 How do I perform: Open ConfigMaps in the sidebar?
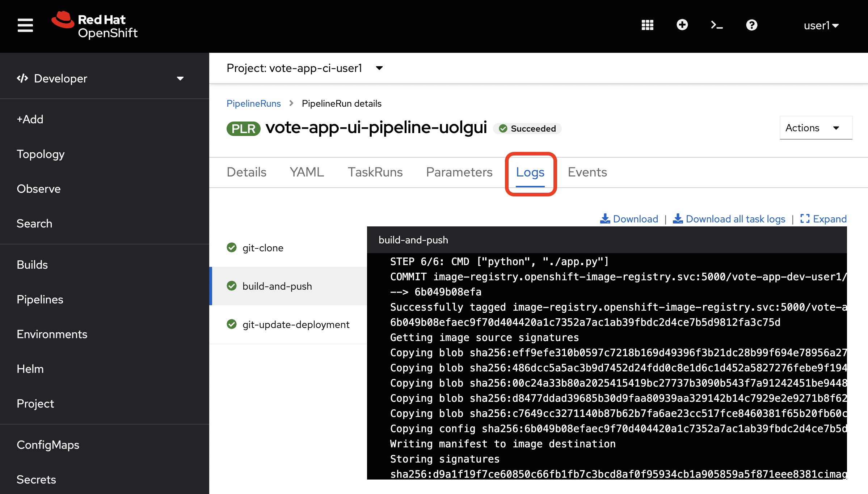click(x=48, y=445)
